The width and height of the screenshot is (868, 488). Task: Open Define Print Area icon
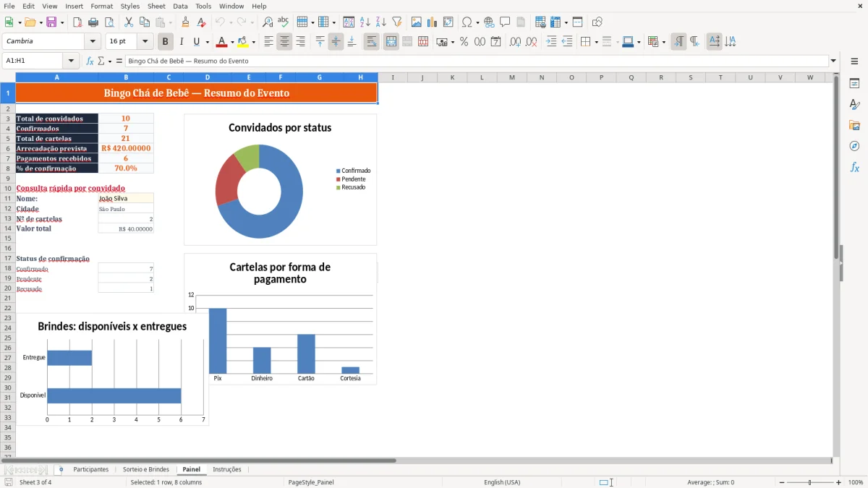click(540, 22)
